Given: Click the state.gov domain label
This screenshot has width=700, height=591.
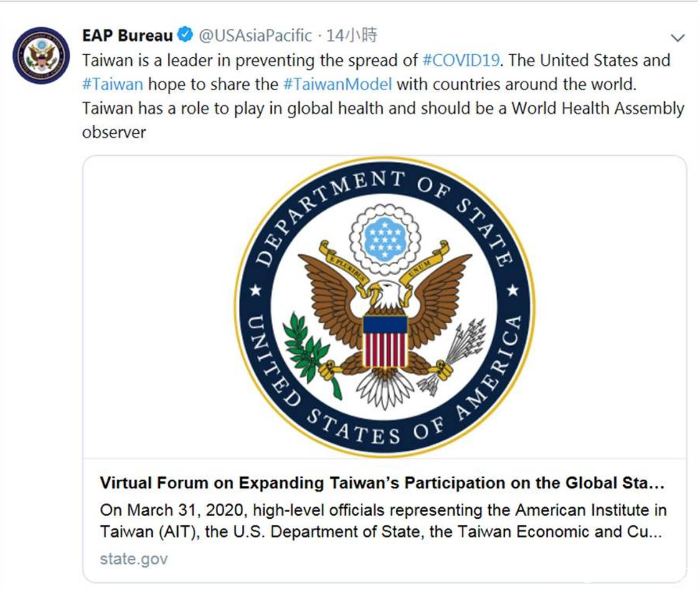Looking at the screenshot, I should point(134,559).
